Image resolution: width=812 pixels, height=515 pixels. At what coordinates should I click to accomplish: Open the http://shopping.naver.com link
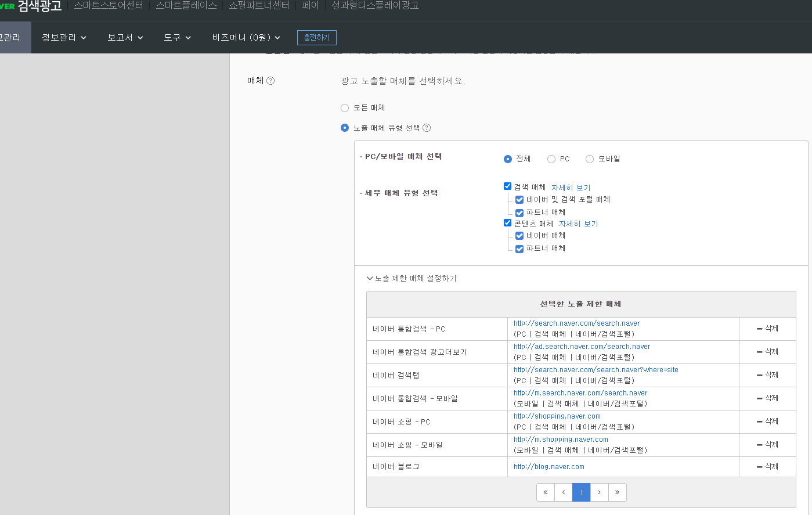coord(557,416)
